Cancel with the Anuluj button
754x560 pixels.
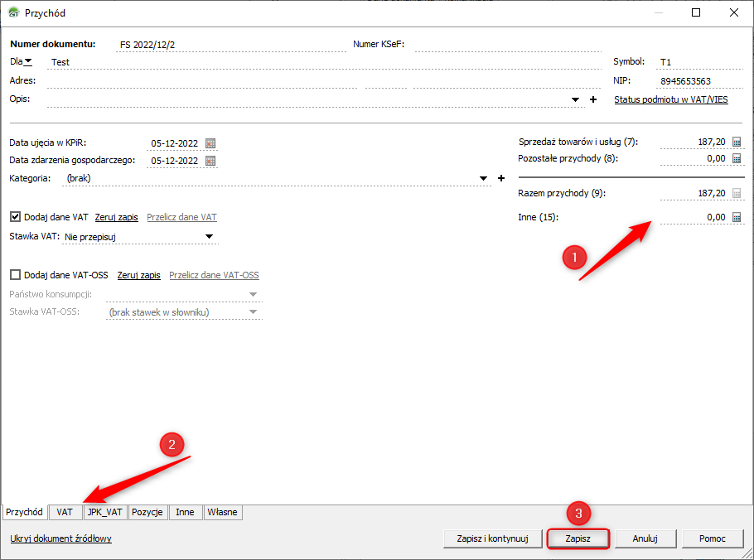645,538
